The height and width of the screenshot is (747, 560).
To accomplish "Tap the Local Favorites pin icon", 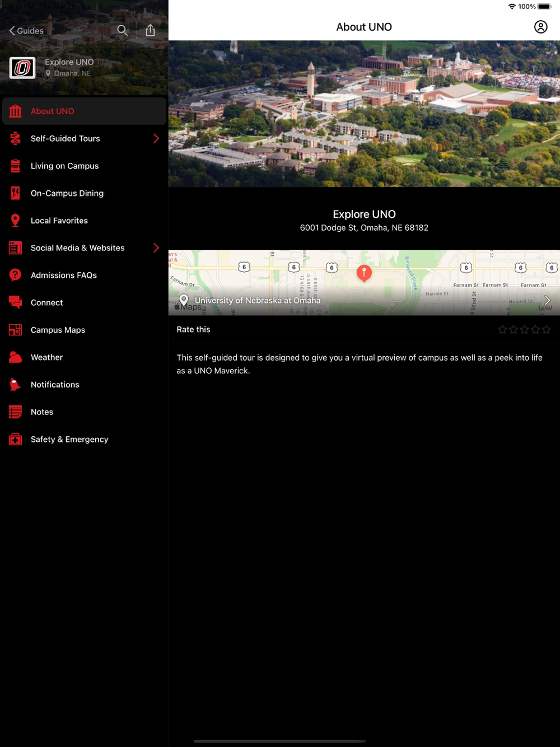I will tap(16, 221).
